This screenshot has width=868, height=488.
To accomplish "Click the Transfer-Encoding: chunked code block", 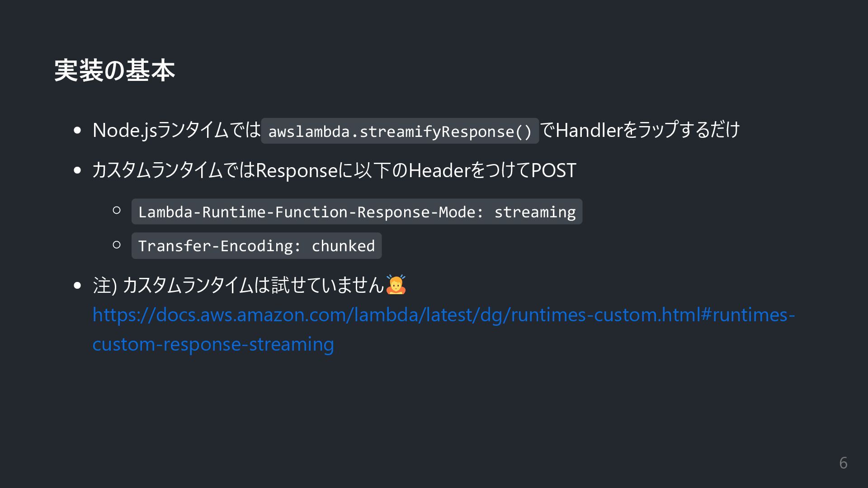I will tap(256, 246).
